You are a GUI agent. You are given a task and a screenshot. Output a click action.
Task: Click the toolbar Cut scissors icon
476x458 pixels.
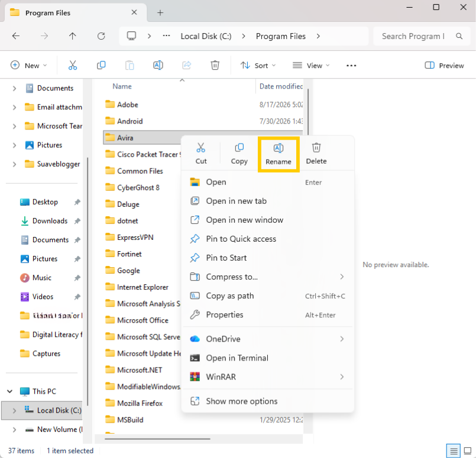coord(73,65)
